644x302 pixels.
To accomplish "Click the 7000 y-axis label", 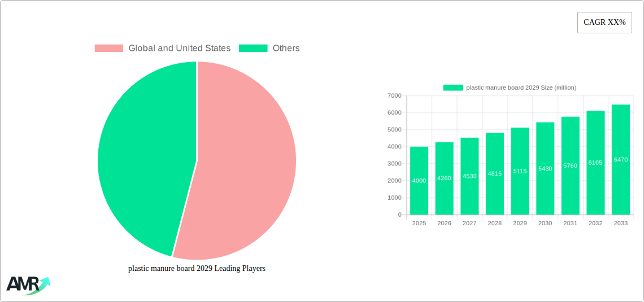I will 394,96.
